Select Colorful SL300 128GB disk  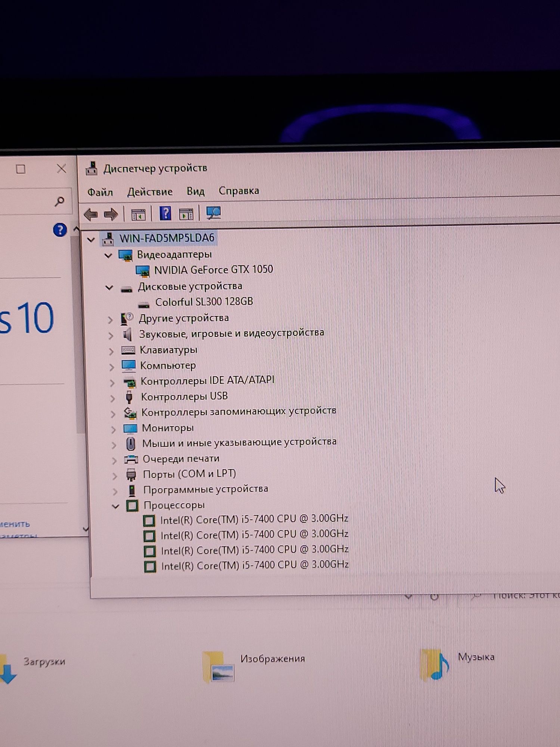[x=204, y=302]
